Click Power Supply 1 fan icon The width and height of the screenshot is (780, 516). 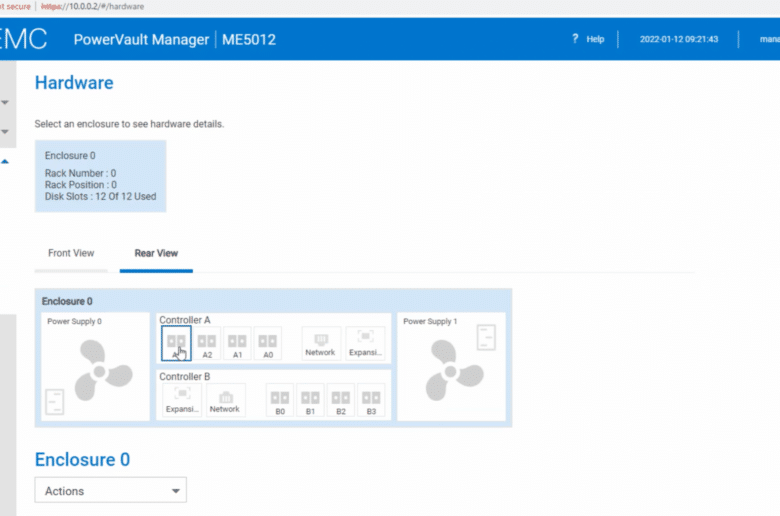coord(454,371)
